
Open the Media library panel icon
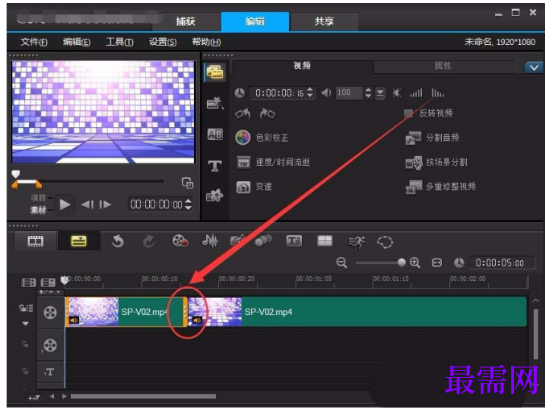(x=215, y=72)
